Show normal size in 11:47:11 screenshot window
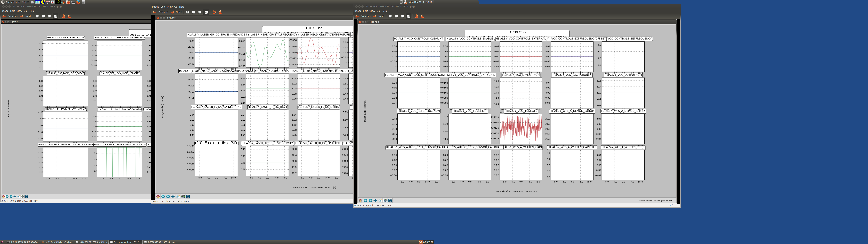The height and width of the screenshot is (244, 868). coord(49,16)
